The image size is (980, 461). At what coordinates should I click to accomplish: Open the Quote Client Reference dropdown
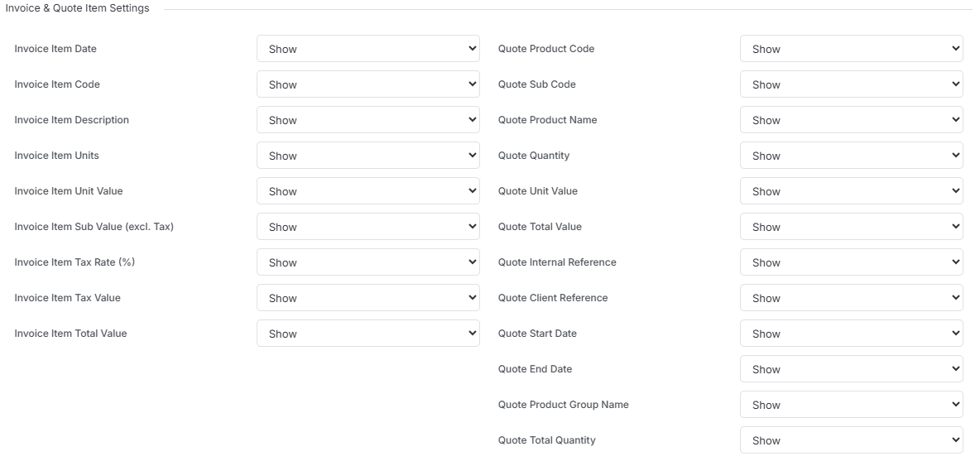852,298
